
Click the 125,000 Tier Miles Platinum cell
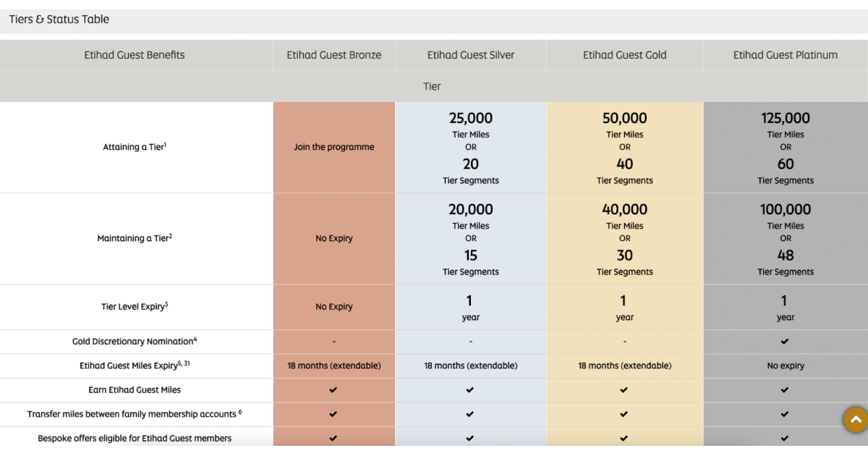coord(785,119)
